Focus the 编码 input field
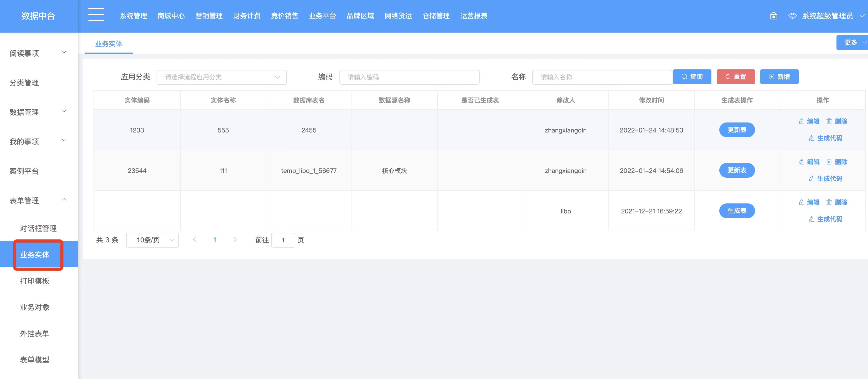 tap(409, 77)
